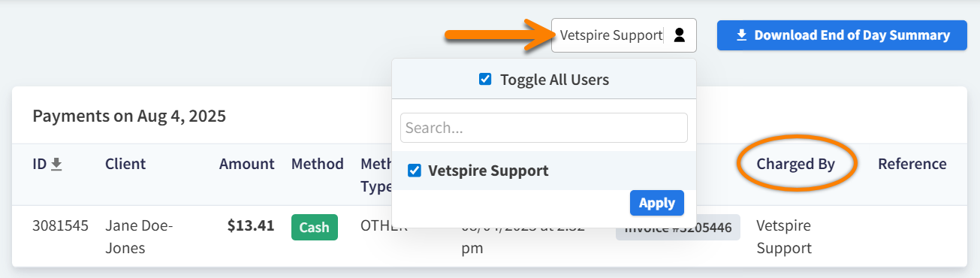The height and width of the screenshot is (278, 980).
Task: Uncheck the Vetspire Support user checkbox
Action: point(414,171)
